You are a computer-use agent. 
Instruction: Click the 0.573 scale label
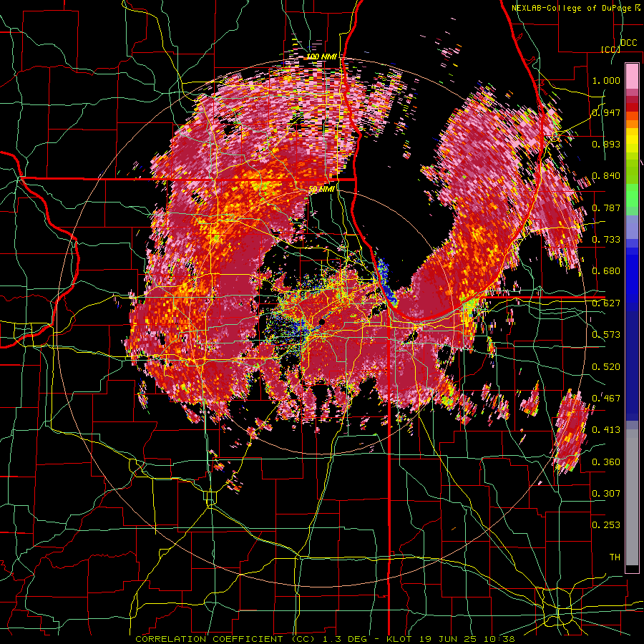coord(606,335)
